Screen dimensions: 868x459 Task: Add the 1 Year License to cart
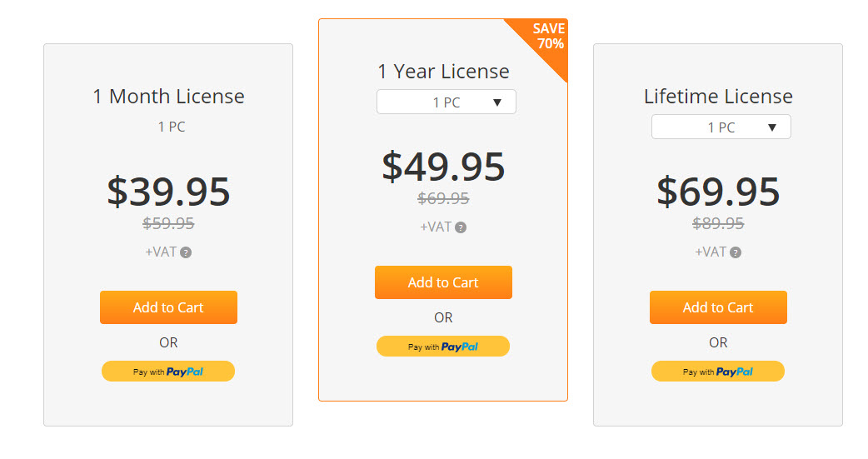coord(443,282)
